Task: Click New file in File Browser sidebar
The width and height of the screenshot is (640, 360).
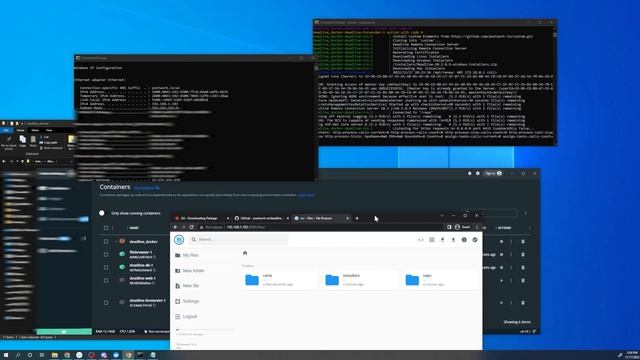Action: click(x=187, y=286)
